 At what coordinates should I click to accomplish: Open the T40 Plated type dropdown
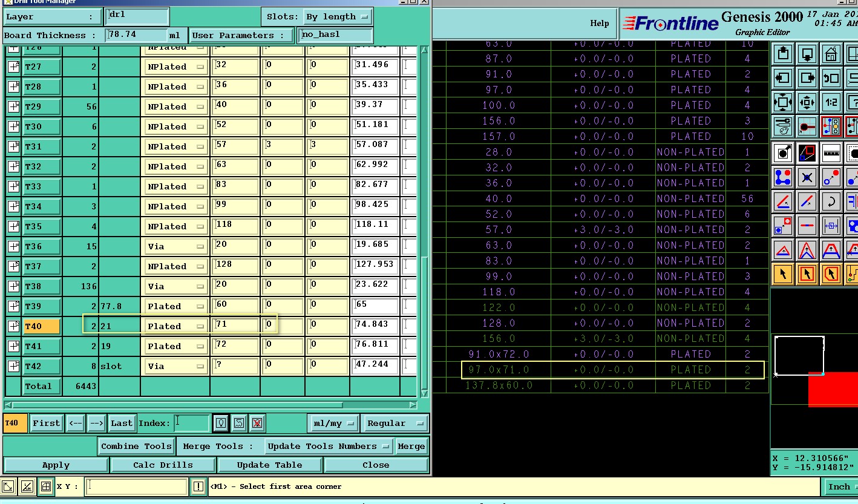coord(175,326)
